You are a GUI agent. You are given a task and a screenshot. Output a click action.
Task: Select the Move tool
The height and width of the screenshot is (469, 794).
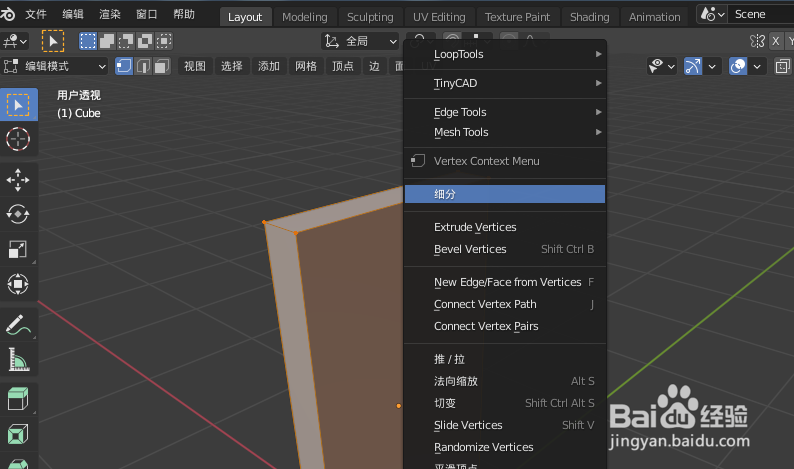[x=18, y=180]
